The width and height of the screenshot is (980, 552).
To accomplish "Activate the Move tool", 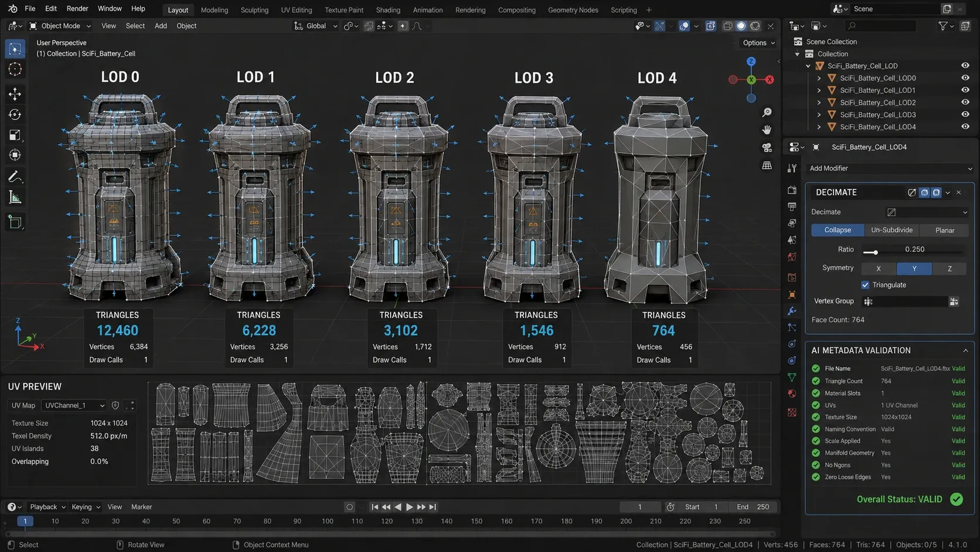I will (x=15, y=94).
